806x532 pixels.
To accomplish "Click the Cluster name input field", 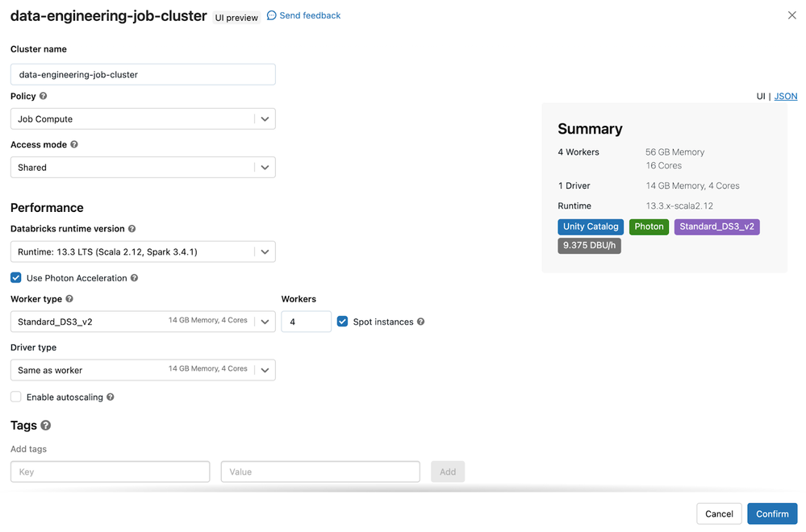I will click(x=143, y=74).
